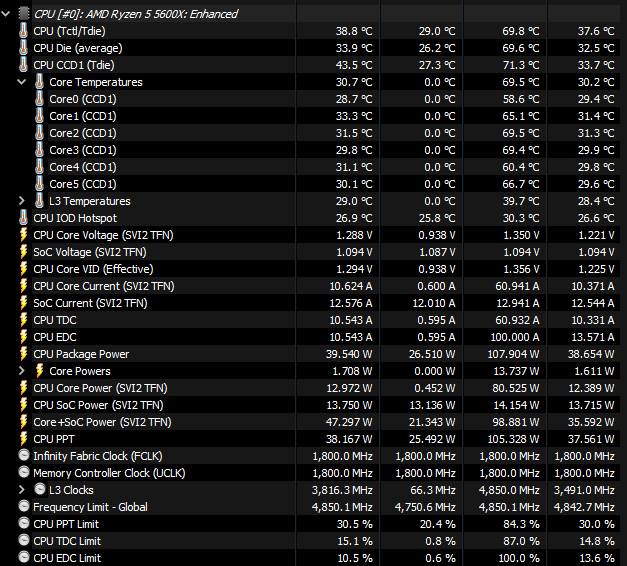Click lightning icon beside Core Powers
The image size is (627, 566).
tap(39, 371)
